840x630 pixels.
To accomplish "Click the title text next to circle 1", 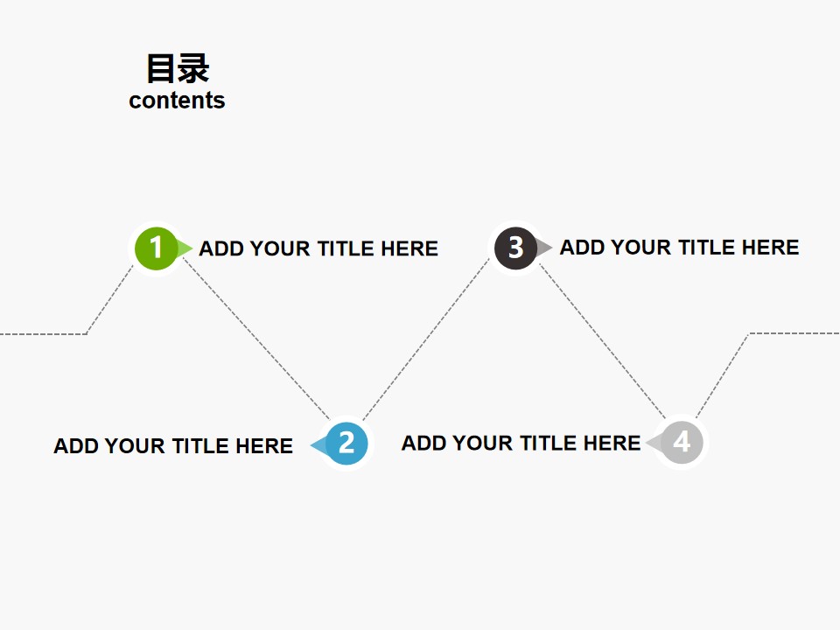I will (318, 248).
